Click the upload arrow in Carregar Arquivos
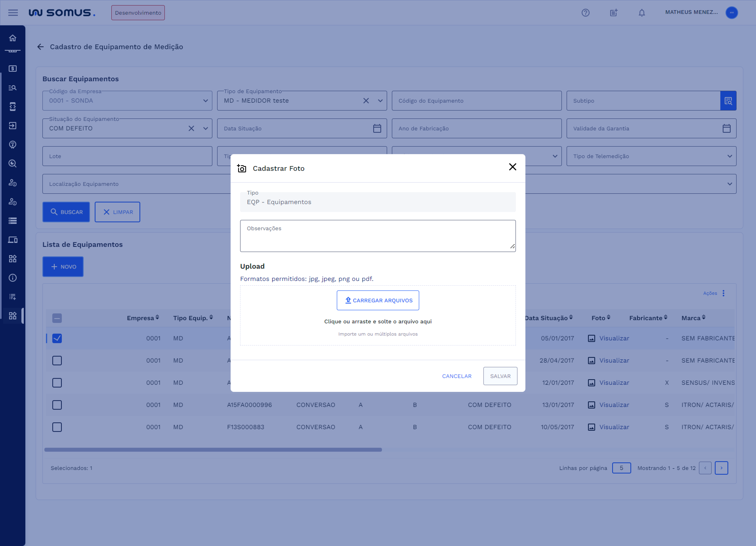This screenshot has height=546, width=756. tap(348, 300)
